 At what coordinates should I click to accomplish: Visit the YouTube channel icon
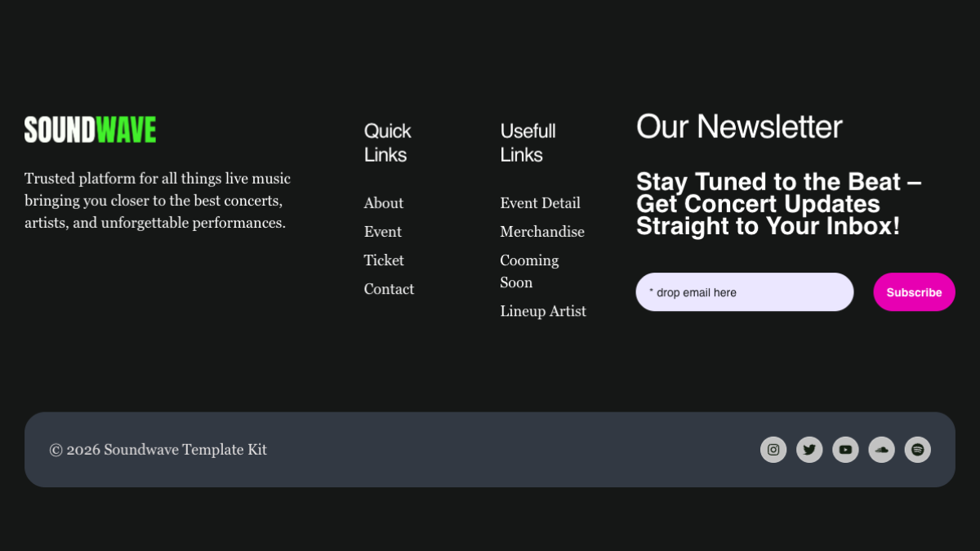tap(845, 450)
